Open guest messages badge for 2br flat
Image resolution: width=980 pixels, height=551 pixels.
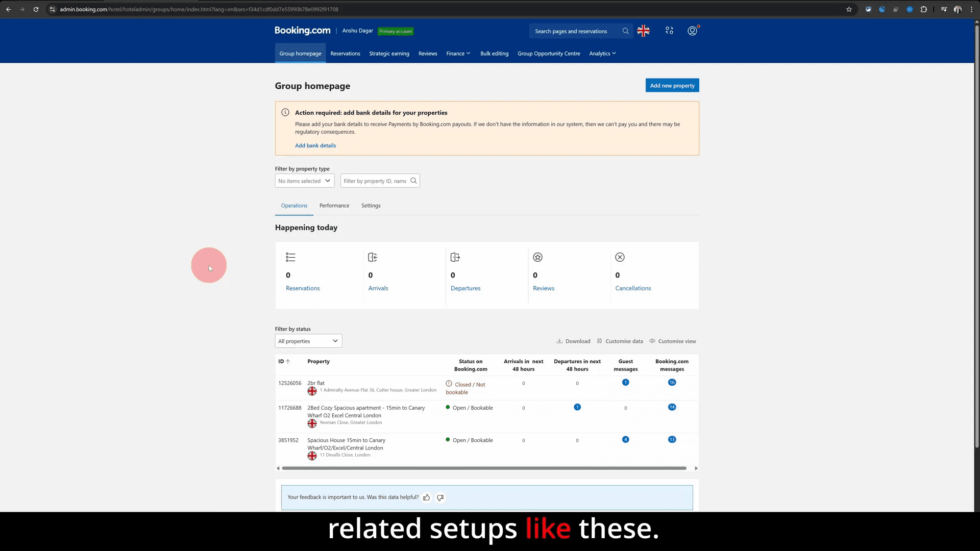coord(625,383)
